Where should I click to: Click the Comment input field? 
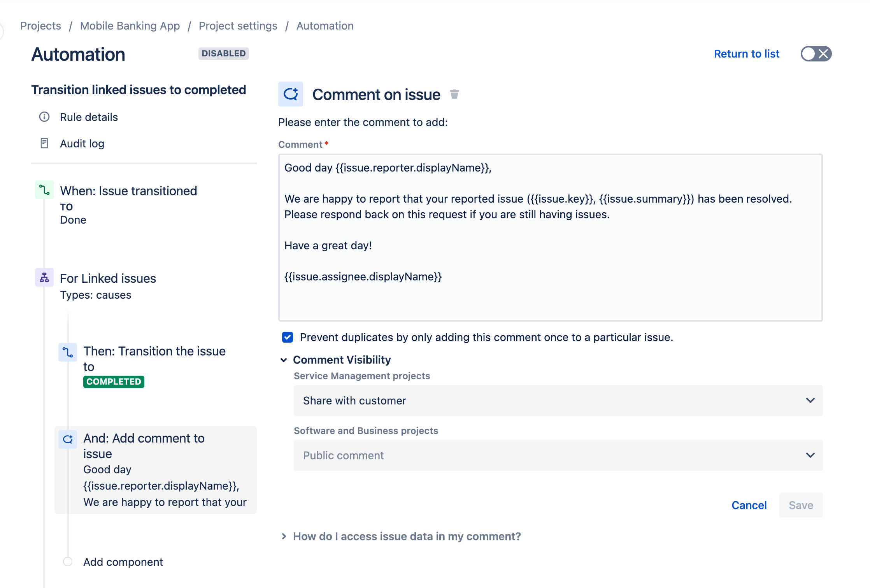(x=549, y=237)
